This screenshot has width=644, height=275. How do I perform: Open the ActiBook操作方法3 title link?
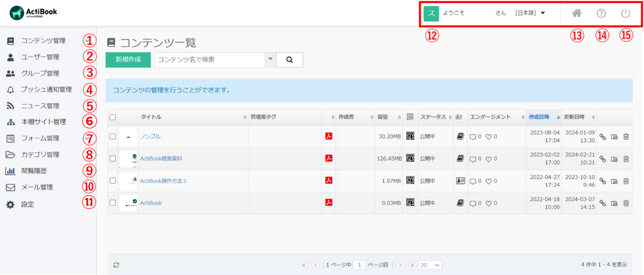tap(163, 181)
